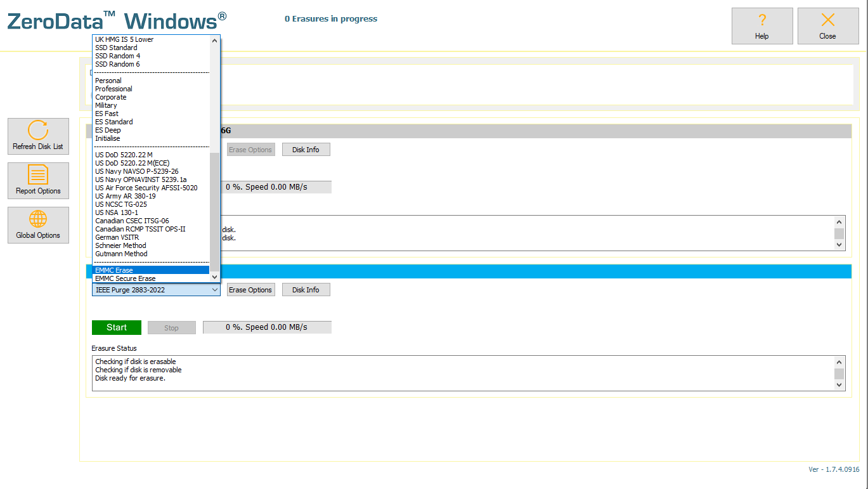Open Global Options
Image resolution: width=868 pixels, height=489 pixels.
38,225
